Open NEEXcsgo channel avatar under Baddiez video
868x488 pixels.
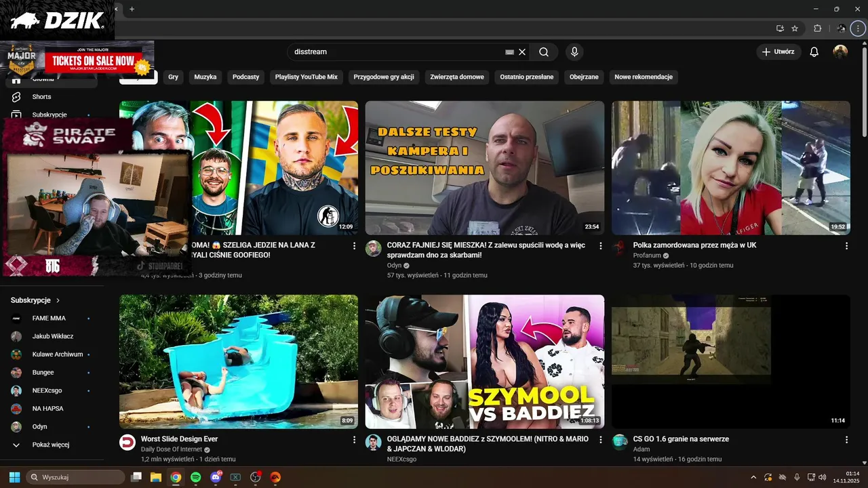(x=373, y=442)
